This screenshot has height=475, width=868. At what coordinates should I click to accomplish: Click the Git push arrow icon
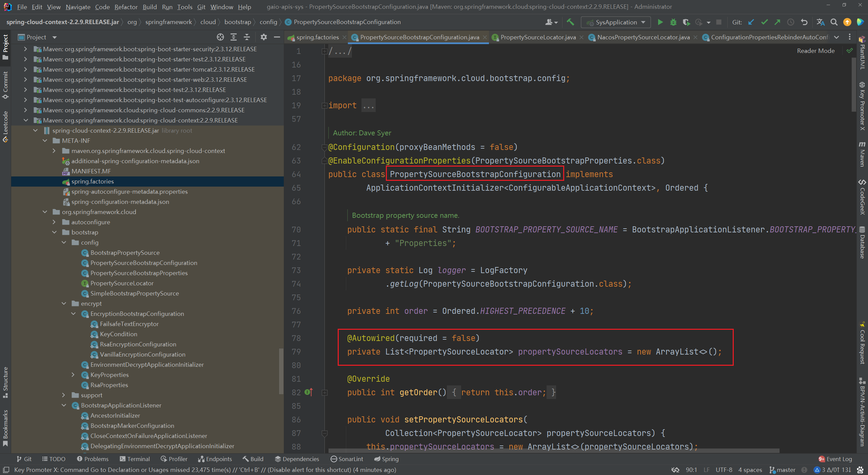[777, 22]
